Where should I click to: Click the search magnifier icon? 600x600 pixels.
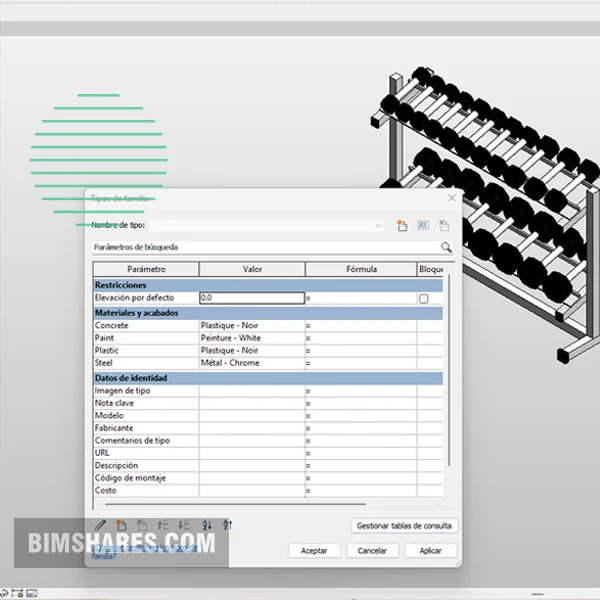(446, 247)
